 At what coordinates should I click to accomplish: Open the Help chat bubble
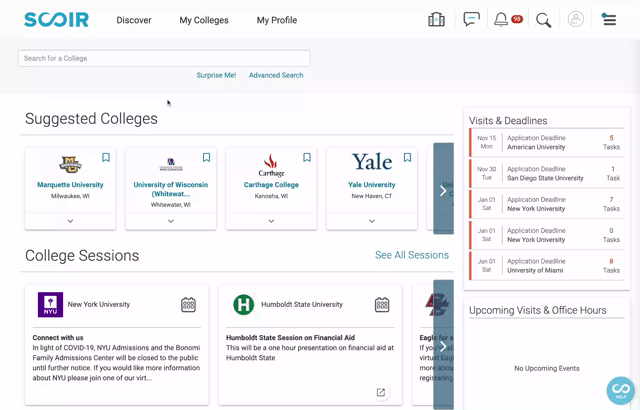621,390
